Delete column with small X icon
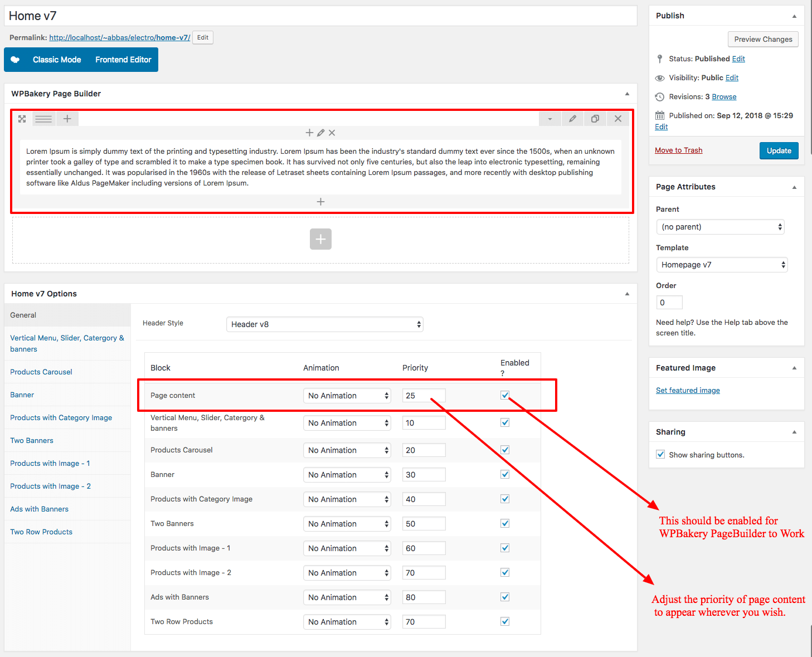The height and width of the screenshot is (657, 812). point(332,133)
